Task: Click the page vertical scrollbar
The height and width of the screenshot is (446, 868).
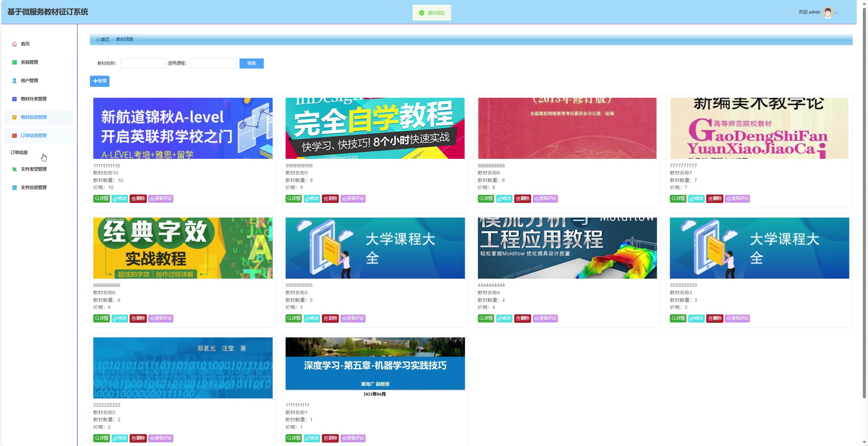Action: [864, 204]
